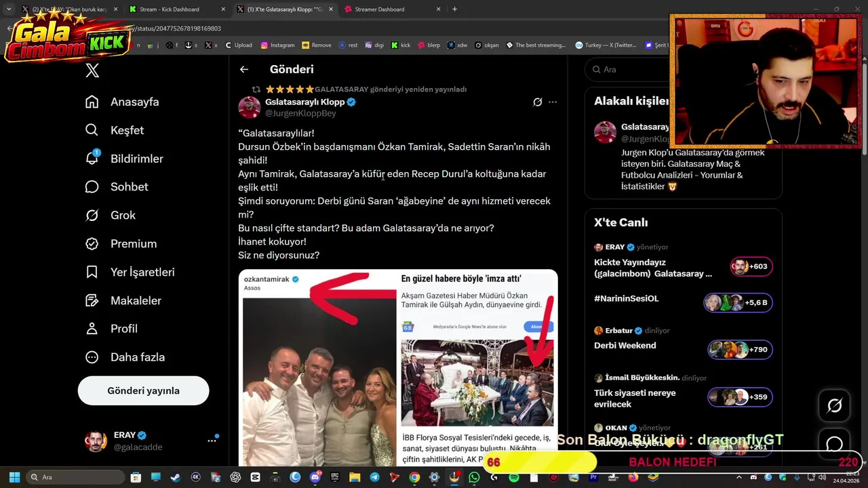Open the floating chat bubble button
This screenshot has height=488, width=868.
[835, 445]
